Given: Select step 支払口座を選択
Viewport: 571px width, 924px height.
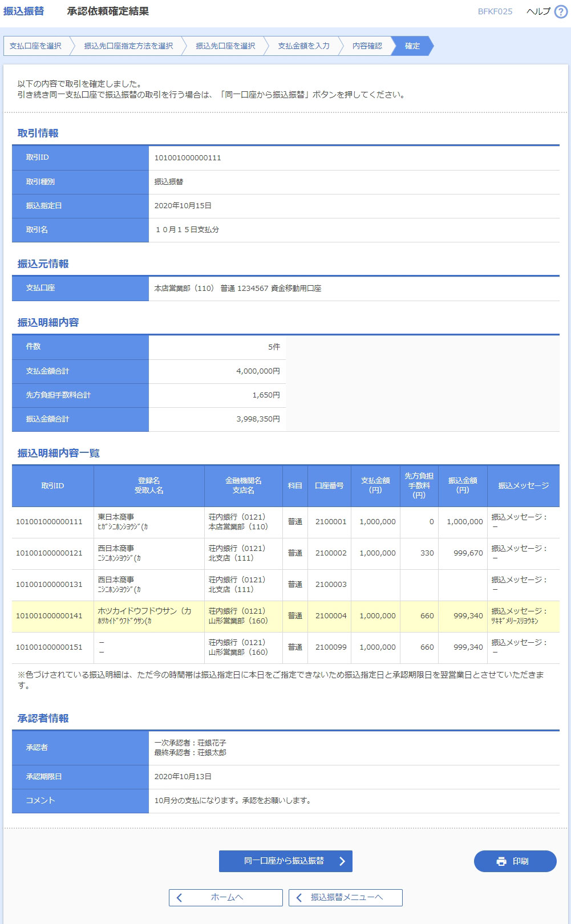Looking at the screenshot, I should 35,46.
